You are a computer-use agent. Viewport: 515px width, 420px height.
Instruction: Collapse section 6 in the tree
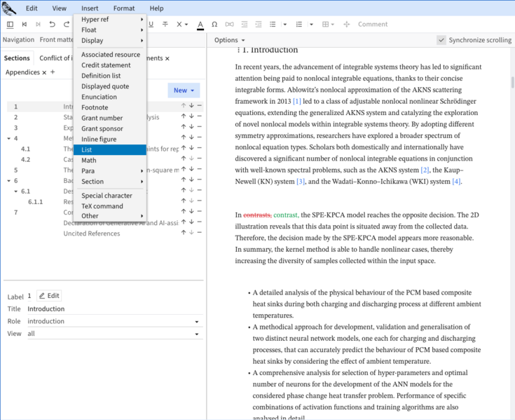click(9, 181)
